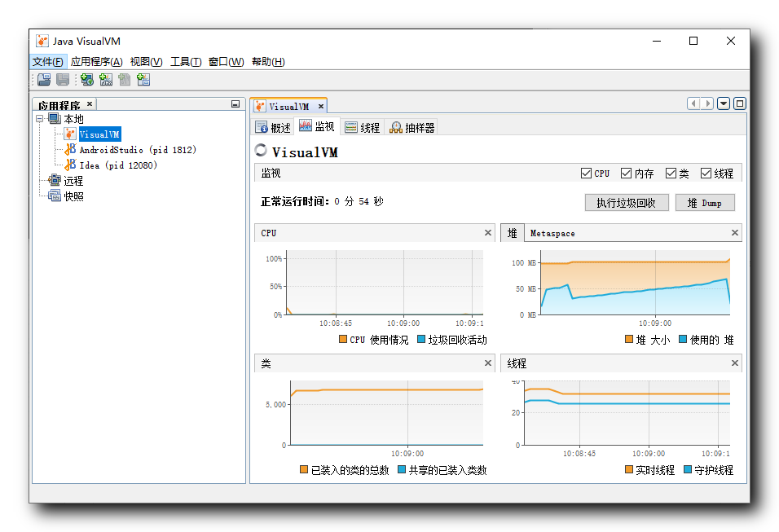Viewport: 779px width, 532px height.
Task: Click Add Remote Host toolbar icon
Action: point(87,80)
